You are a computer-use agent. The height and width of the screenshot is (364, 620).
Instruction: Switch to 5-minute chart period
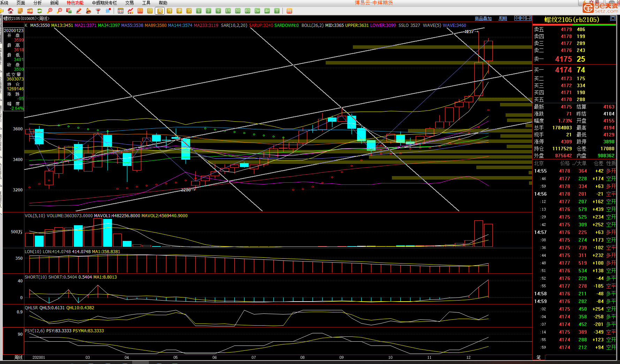(218, 11)
